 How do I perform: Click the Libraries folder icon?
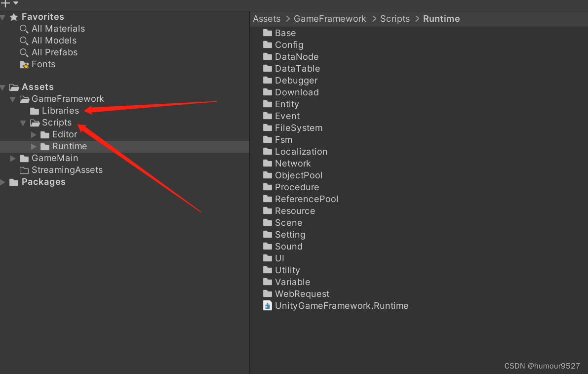(x=35, y=111)
